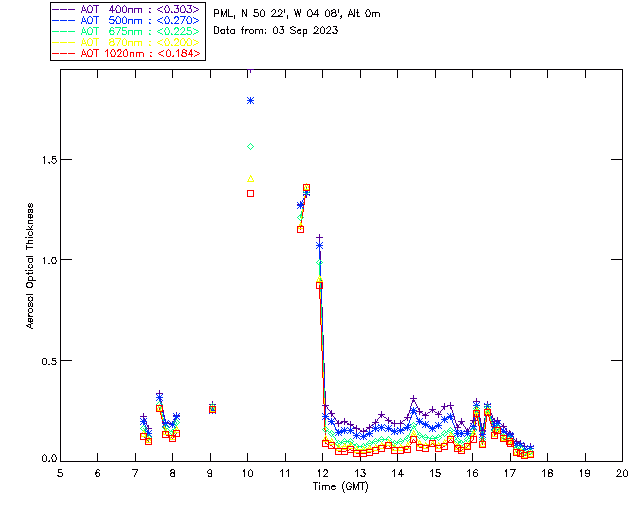Click the green dashed line legend sample
Viewport: 640px width, 512px height.
[64, 31]
